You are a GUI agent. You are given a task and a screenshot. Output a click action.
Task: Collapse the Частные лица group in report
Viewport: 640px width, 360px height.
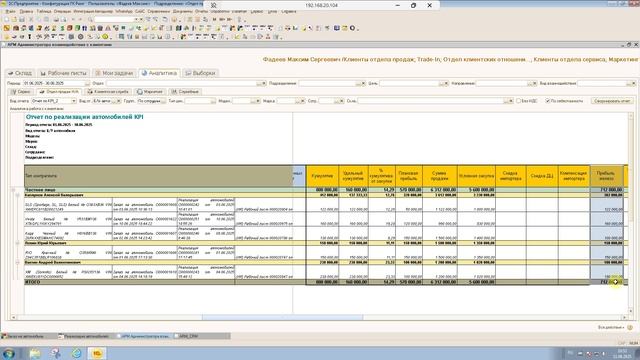(13, 190)
